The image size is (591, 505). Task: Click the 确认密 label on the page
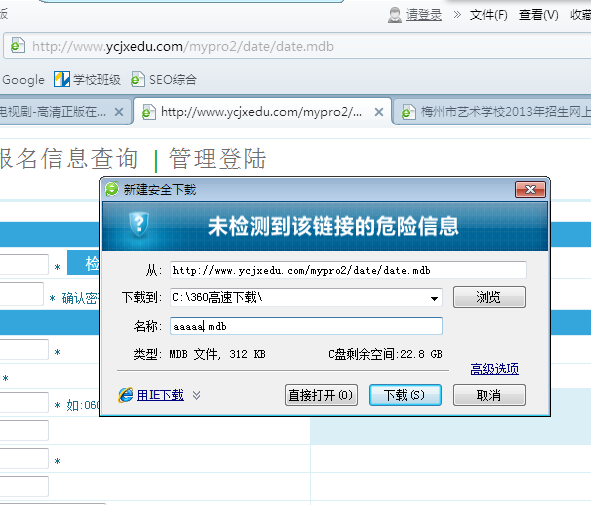point(80,298)
